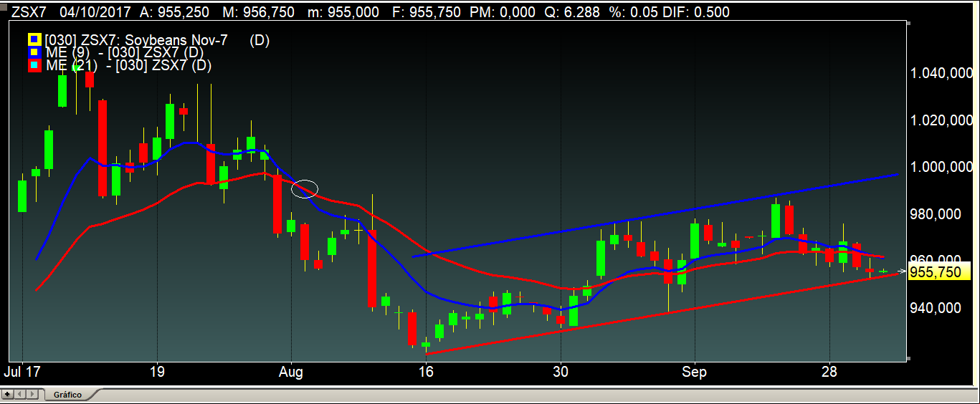Click the highlighted 955,750 price label
Screen dimensions: 980x404
[939, 272]
